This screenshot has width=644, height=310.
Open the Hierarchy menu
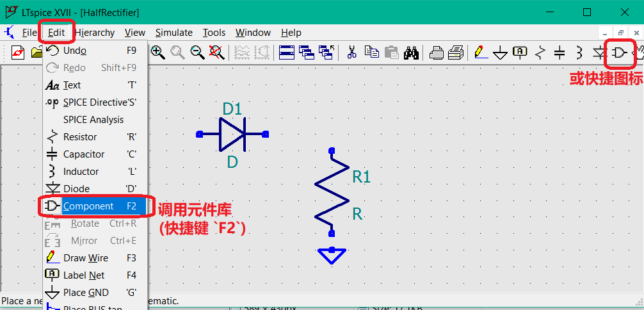[x=94, y=33]
